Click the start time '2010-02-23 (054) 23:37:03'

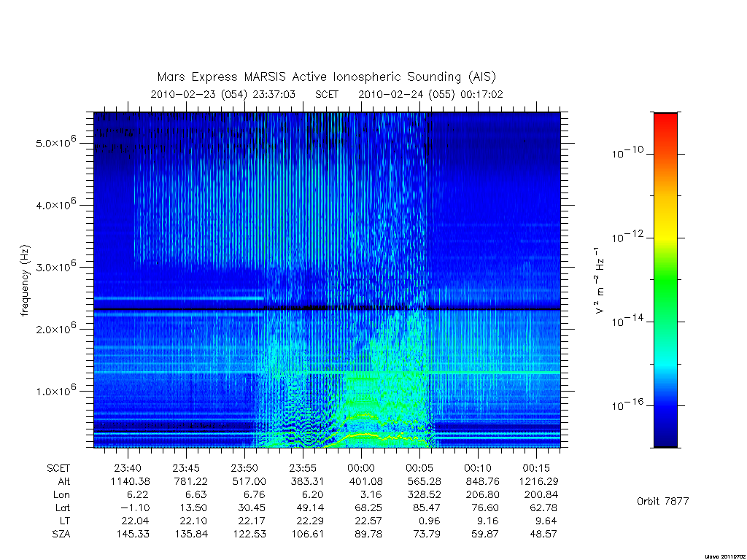pyautogui.click(x=223, y=94)
